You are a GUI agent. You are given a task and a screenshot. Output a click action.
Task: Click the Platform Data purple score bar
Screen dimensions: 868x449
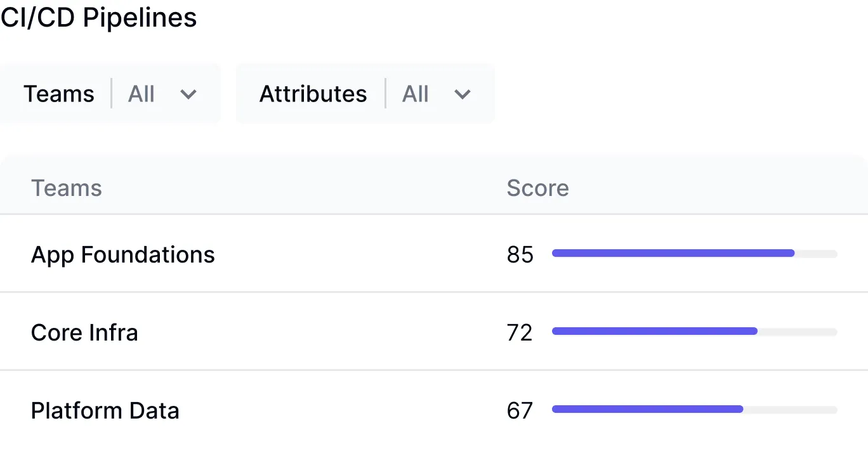coord(647,409)
